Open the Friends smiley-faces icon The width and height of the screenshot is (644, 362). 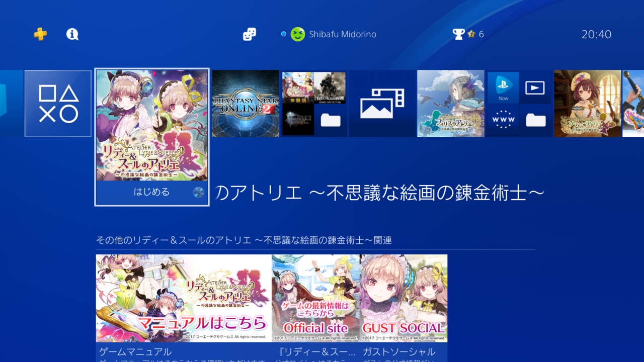click(249, 34)
